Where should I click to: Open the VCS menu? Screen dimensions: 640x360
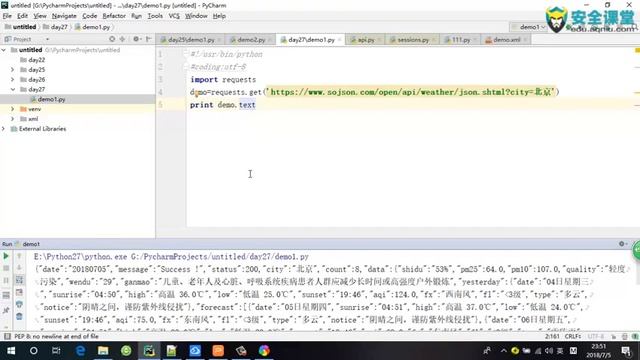point(174,16)
